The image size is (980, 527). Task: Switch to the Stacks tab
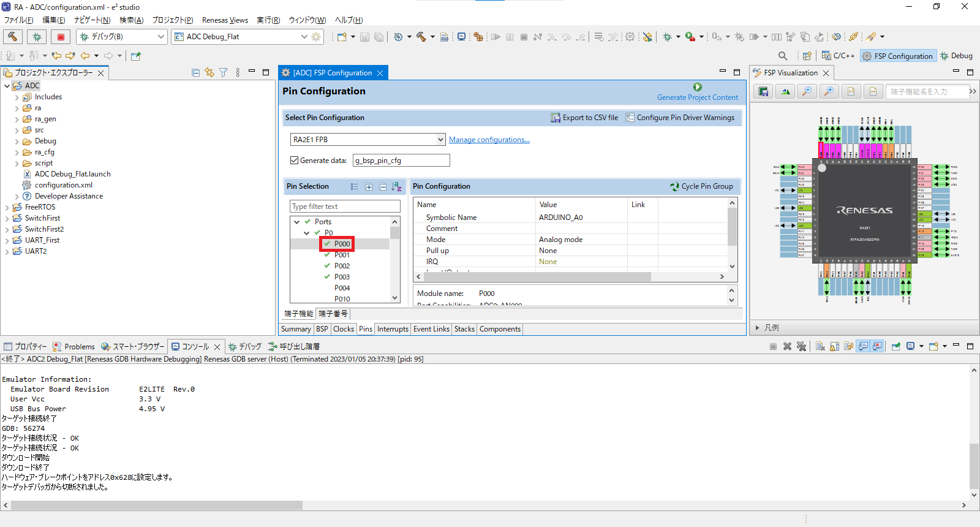coord(464,329)
